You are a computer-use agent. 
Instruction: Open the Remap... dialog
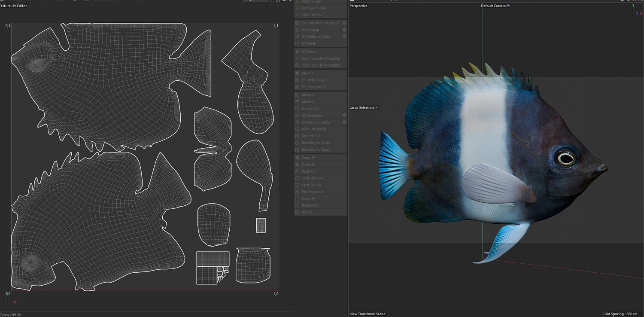pyautogui.click(x=321, y=212)
